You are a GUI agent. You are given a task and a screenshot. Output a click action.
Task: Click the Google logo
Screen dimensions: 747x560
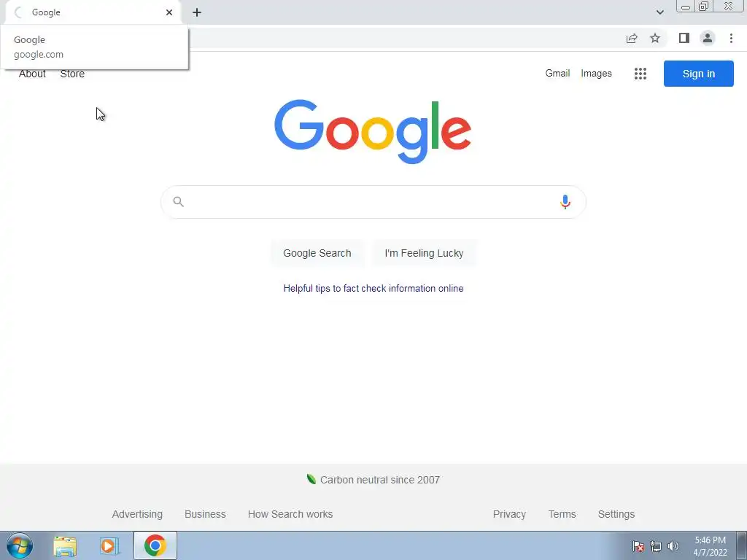pos(373,131)
